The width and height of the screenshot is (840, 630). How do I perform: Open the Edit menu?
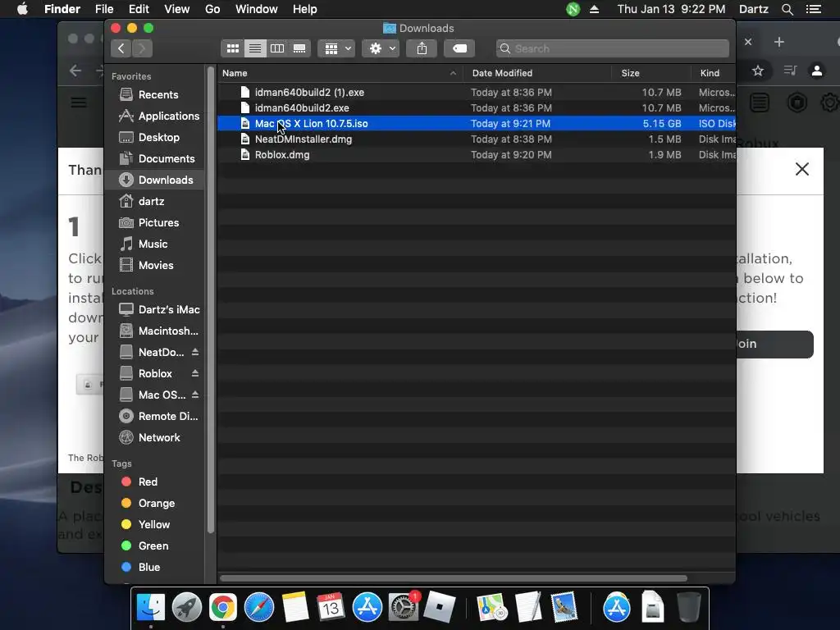(139, 9)
